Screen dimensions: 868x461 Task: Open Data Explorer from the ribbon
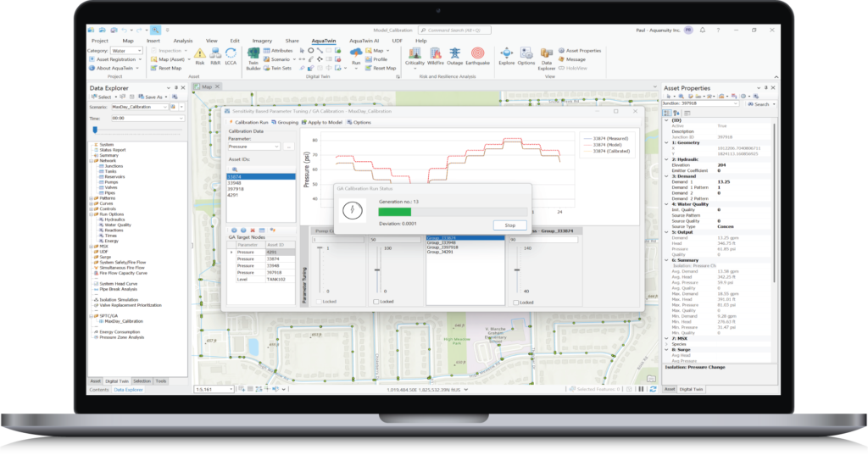pyautogui.click(x=547, y=59)
